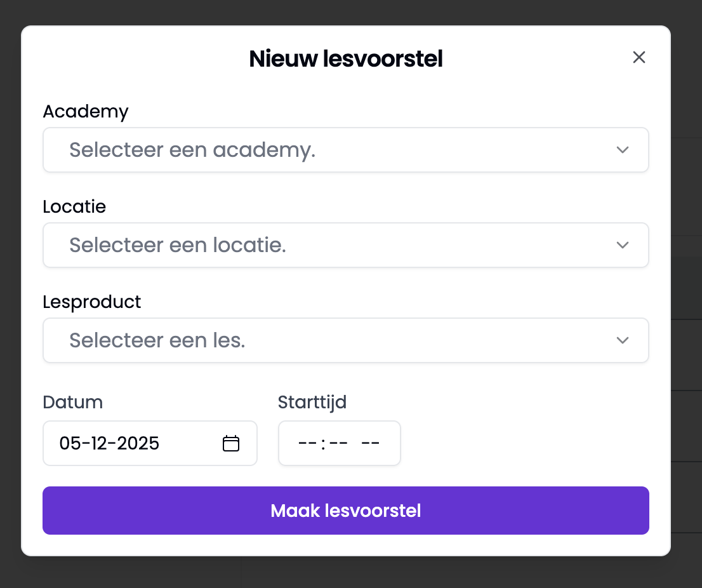Click the Nieuw lesvoorstel dialog title
Image resolution: width=702 pixels, height=588 pixels.
point(345,58)
